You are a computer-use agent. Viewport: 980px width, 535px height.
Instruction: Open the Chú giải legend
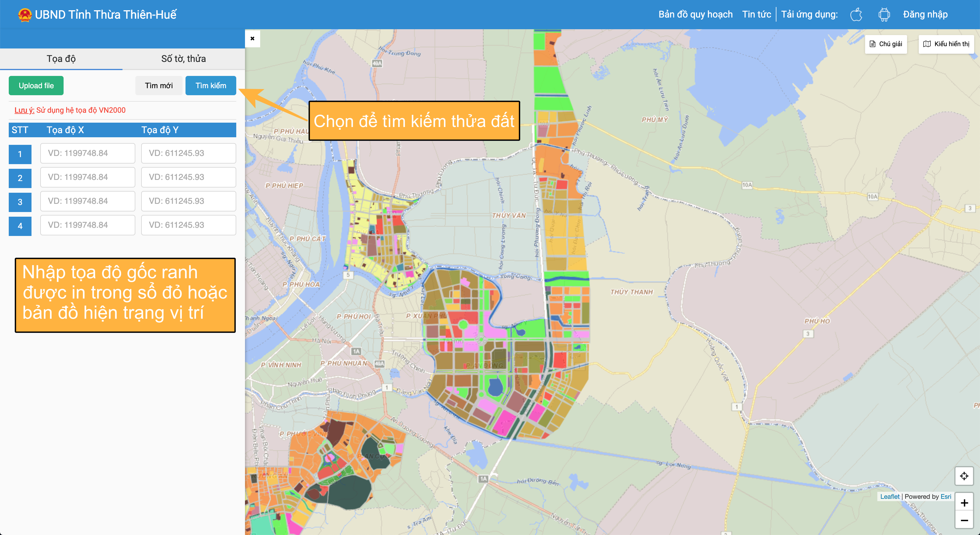pyautogui.click(x=886, y=44)
